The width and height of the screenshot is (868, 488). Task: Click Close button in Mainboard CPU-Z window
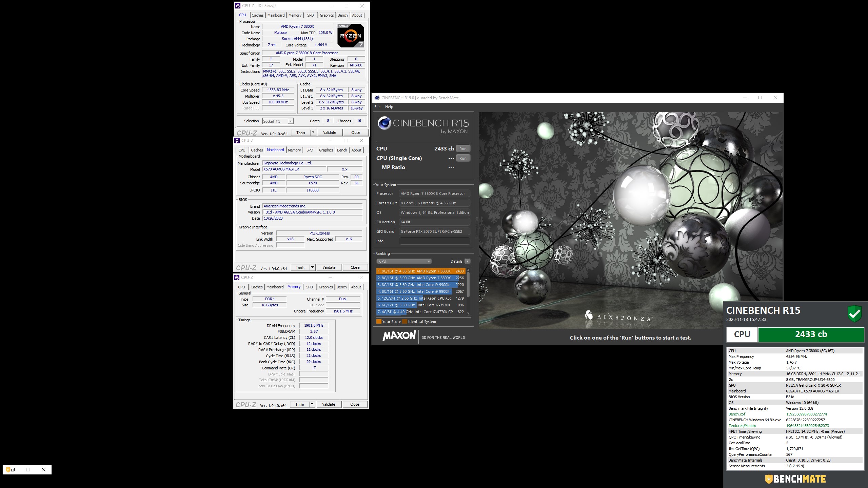click(x=355, y=267)
